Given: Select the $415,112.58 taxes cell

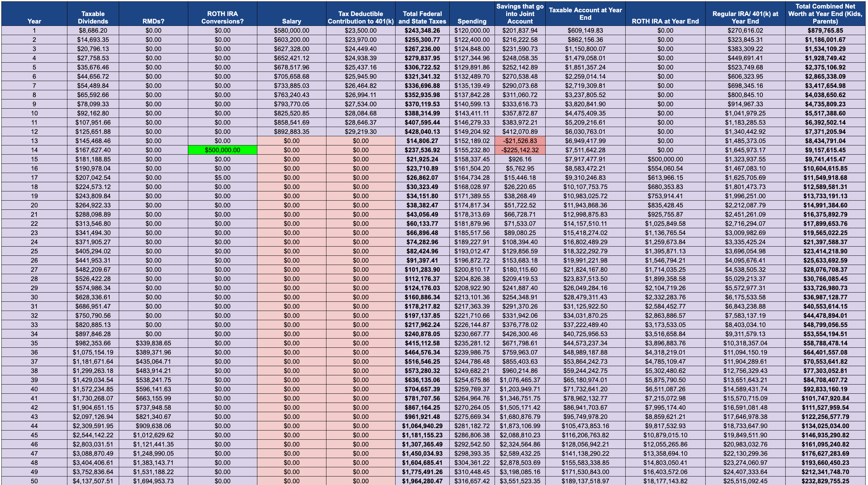Looking at the screenshot, I should (422, 343).
